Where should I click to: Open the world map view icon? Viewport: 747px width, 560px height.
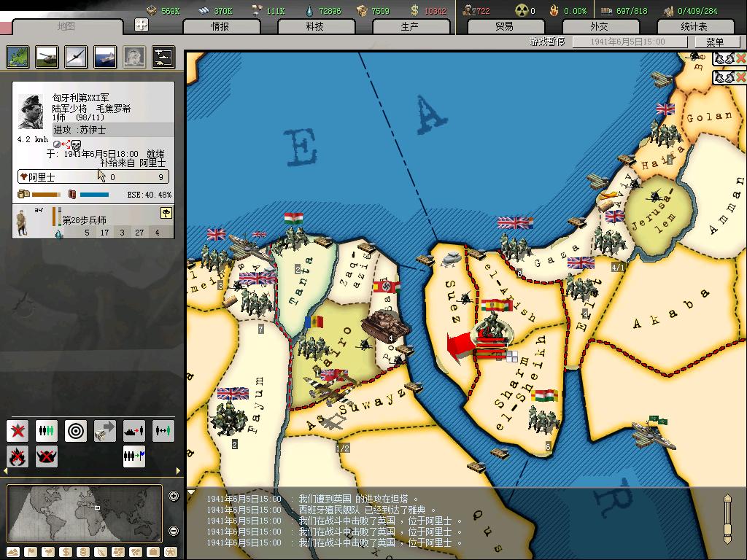18,57
